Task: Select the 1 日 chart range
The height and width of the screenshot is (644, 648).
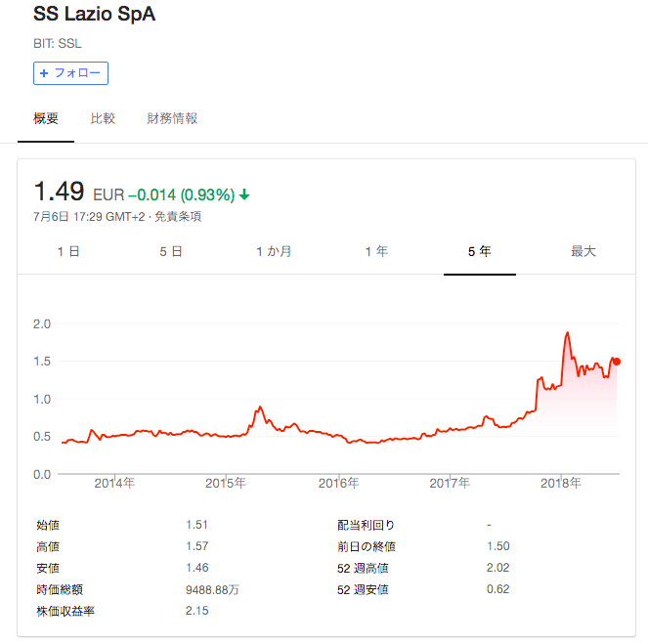Action: (x=68, y=251)
